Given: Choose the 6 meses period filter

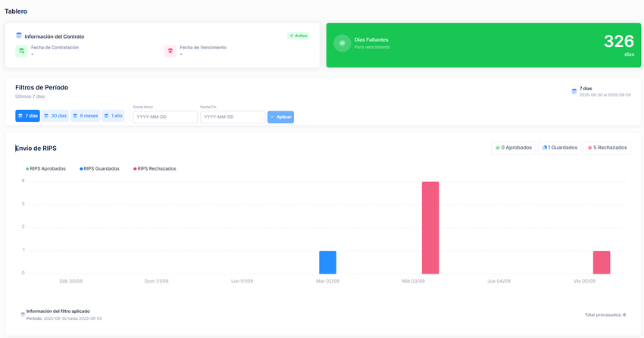Looking at the screenshot, I should [86, 116].
